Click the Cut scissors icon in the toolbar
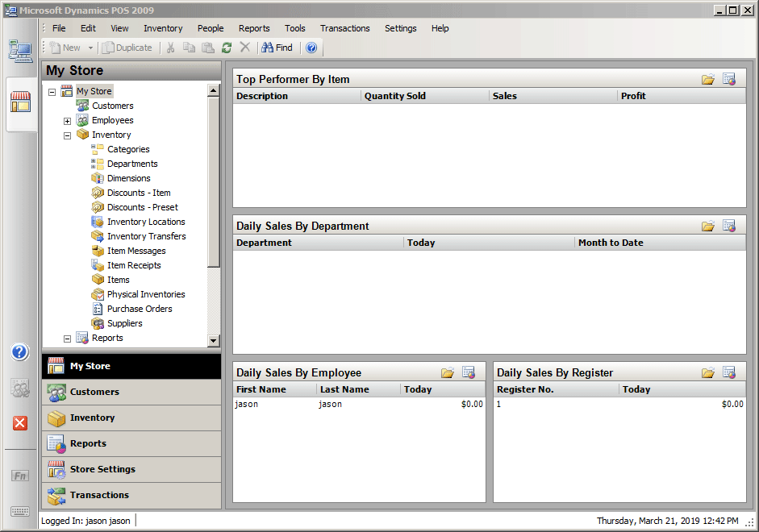This screenshot has width=759, height=532. [170, 48]
